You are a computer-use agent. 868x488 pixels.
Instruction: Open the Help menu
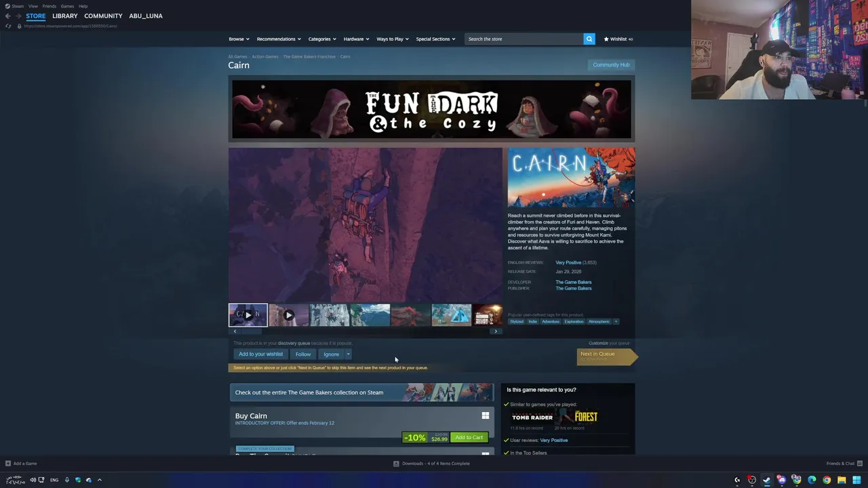click(x=83, y=6)
